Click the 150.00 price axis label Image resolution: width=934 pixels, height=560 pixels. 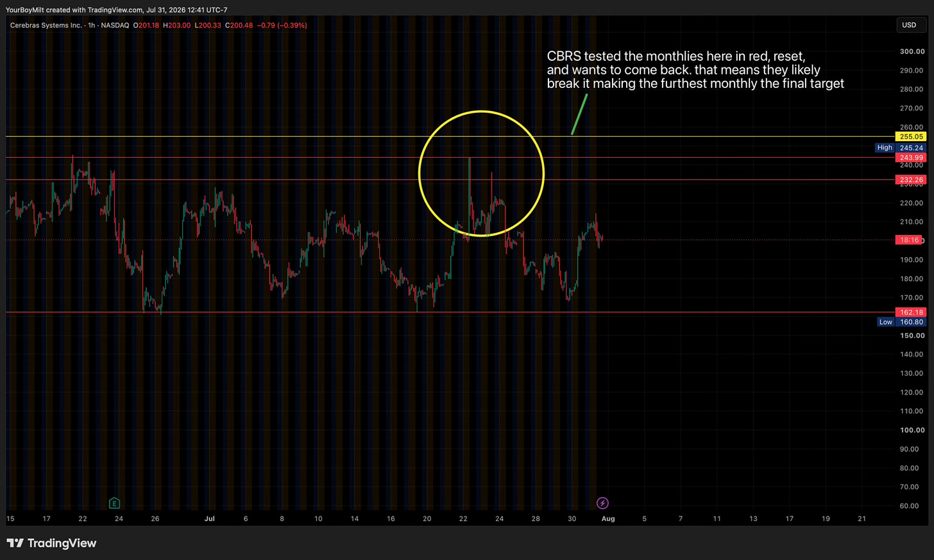[x=912, y=335]
